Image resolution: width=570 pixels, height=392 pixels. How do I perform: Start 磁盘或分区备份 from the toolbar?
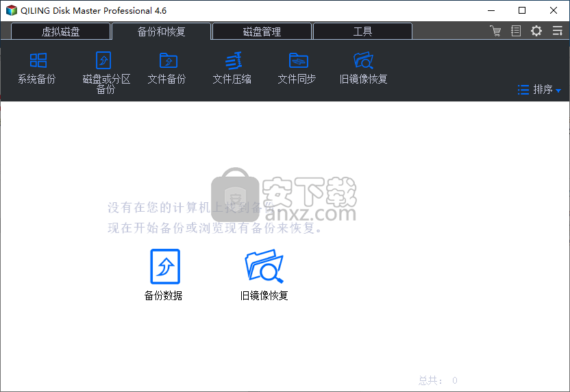[106, 73]
